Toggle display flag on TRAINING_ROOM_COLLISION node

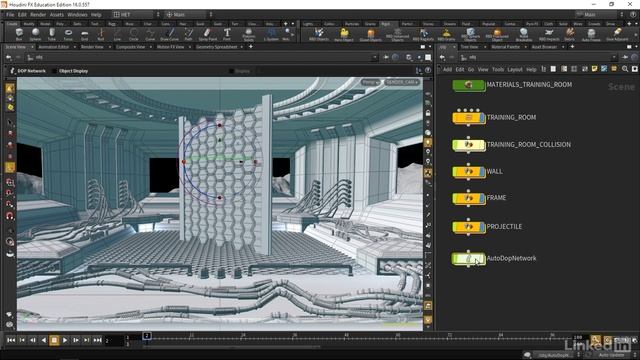482,145
